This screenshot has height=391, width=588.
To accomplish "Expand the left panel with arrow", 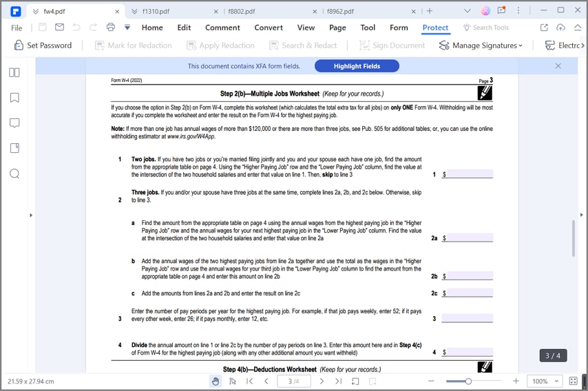I will 31,215.
